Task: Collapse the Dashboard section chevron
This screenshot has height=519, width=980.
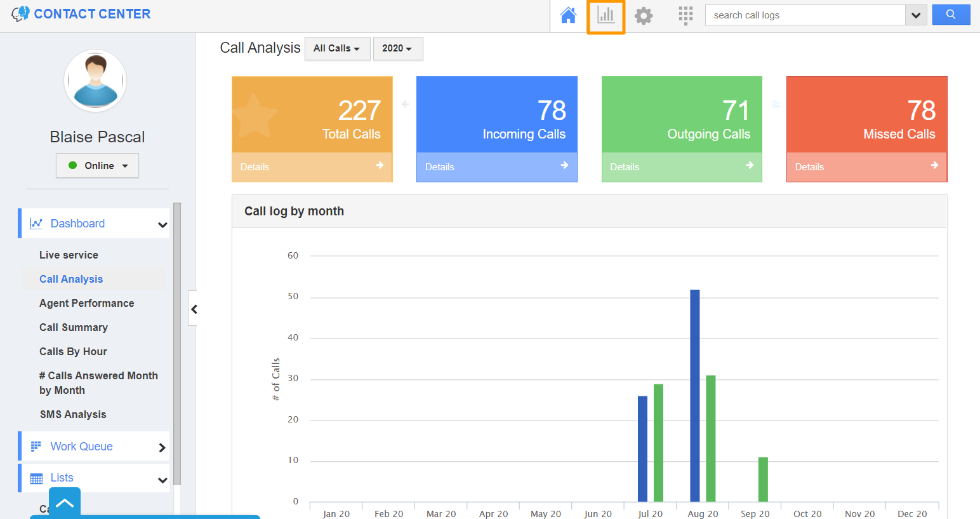Action: pyautogui.click(x=163, y=224)
